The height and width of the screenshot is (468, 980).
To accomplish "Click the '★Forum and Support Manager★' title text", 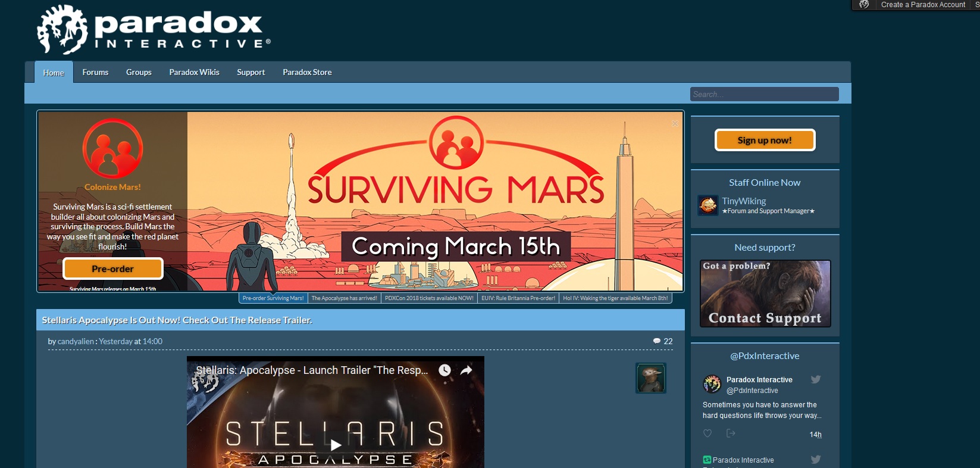I will click(x=768, y=211).
